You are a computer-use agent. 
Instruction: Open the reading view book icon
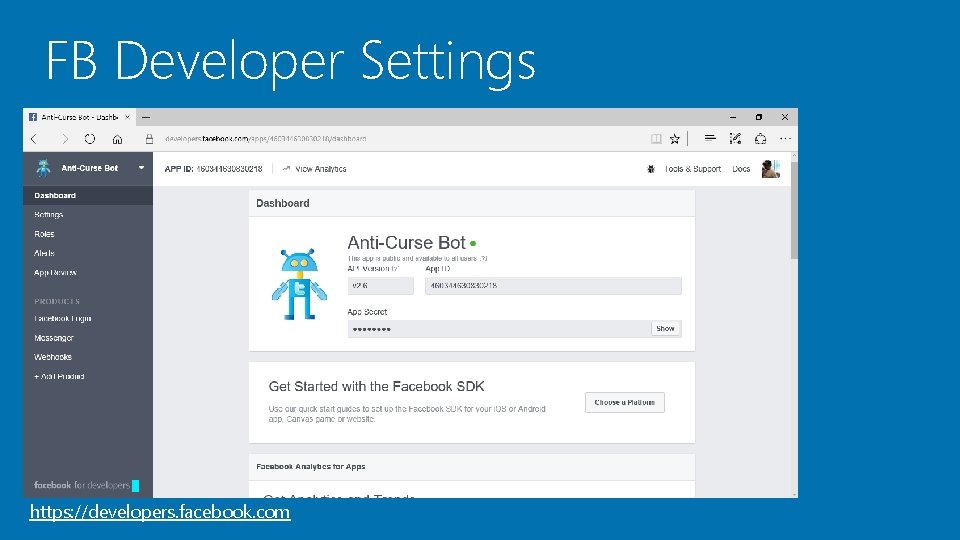656,139
